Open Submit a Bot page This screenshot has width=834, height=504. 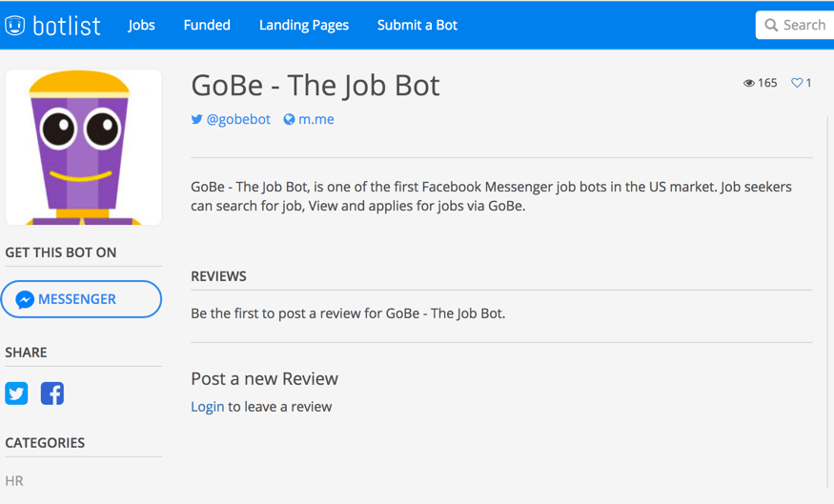417,25
